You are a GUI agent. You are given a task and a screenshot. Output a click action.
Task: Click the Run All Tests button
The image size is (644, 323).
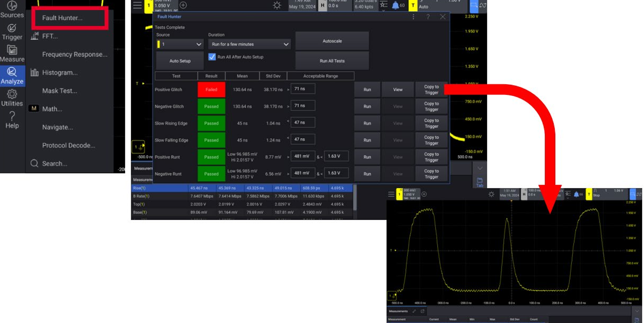[x=332, y=61]
